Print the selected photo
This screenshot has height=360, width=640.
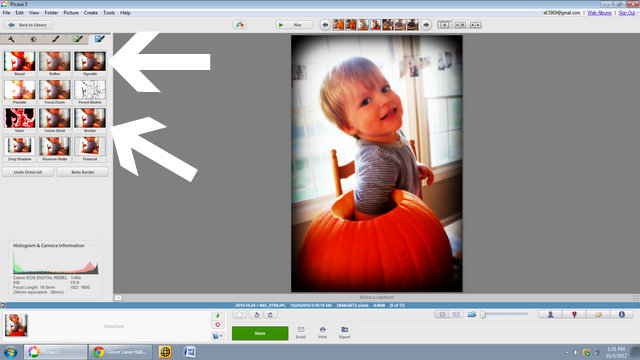(x=322, y=332)
